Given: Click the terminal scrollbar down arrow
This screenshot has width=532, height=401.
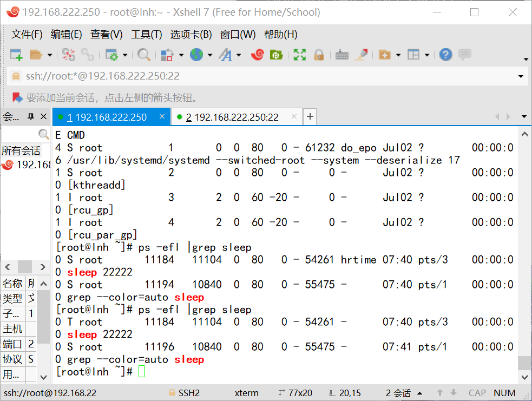Looking at the screenshot, I should pos(524,377).
